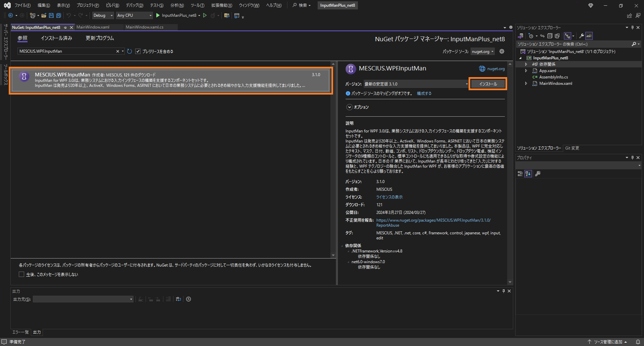Open the view license link

point(389,197)
